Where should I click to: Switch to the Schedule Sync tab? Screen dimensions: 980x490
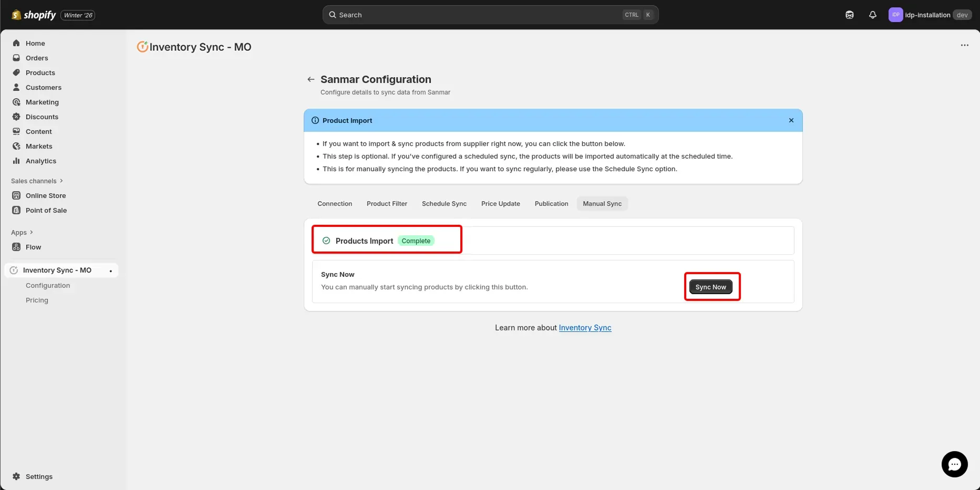[444, 204]
